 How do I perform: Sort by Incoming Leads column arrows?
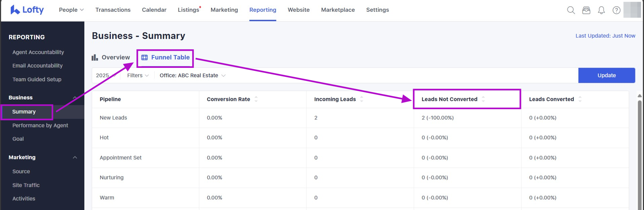click(362, 99)
